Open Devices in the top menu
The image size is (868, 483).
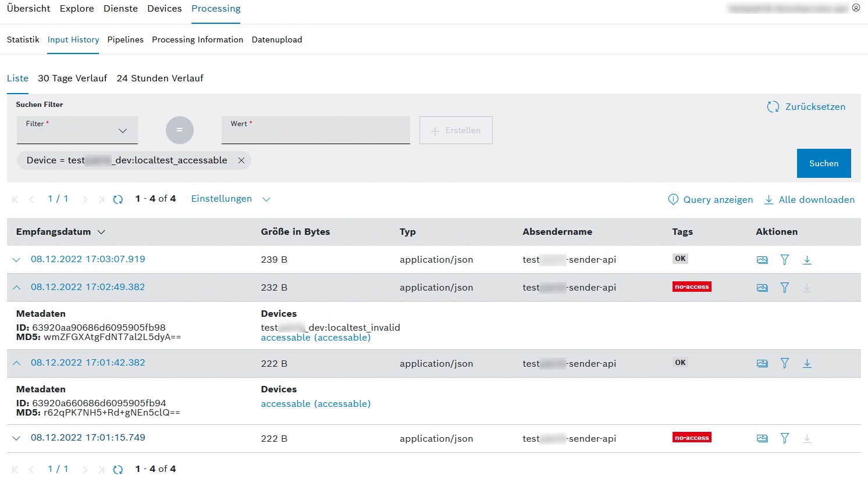[x=164, y=9]
